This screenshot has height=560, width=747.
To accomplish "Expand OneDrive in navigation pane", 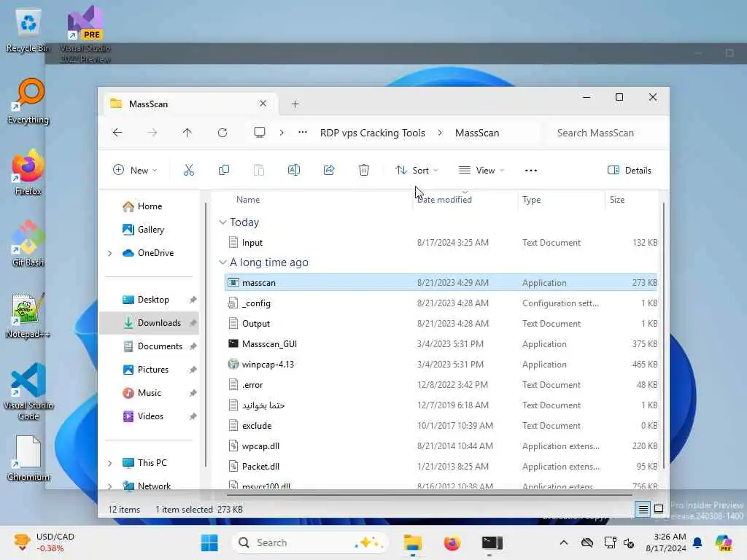I will tap(110, 253).
